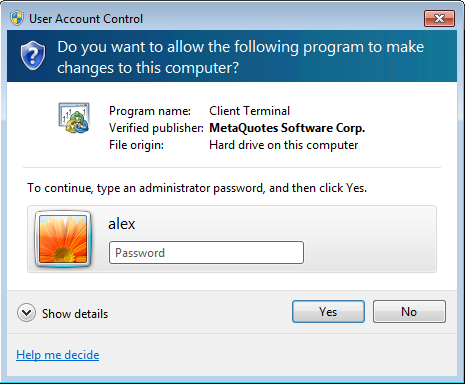Click the Verified publisher label
The height and width of the screenshot is (384, 466).
click(156, 128)
